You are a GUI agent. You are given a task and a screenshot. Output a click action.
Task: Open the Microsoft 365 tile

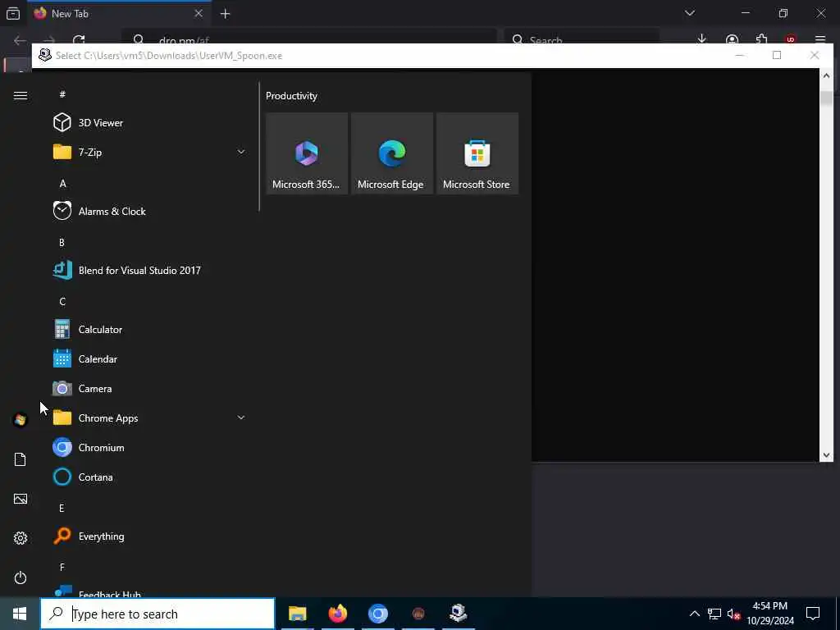coord(307,153)
